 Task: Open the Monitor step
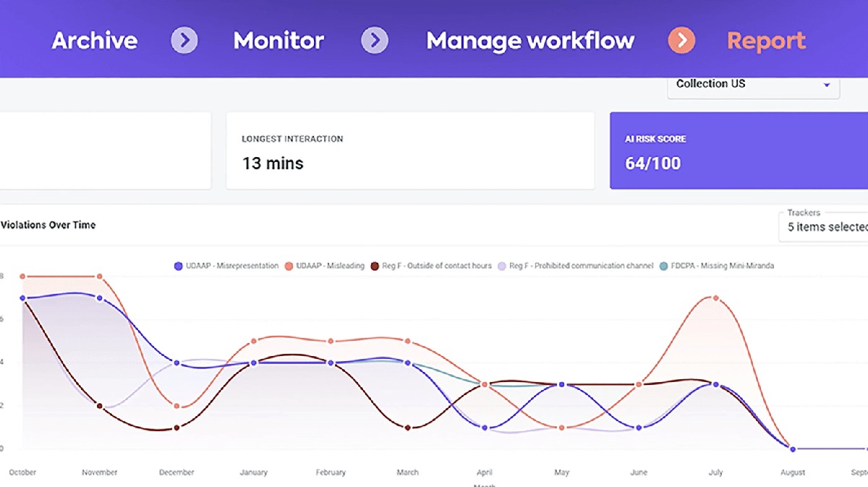(x=278, y=41)
